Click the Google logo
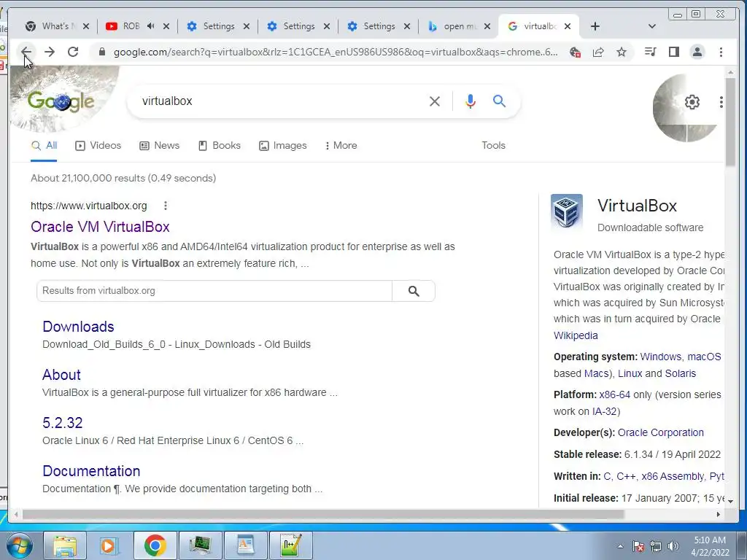747x560 pixels. pos(61,101)
